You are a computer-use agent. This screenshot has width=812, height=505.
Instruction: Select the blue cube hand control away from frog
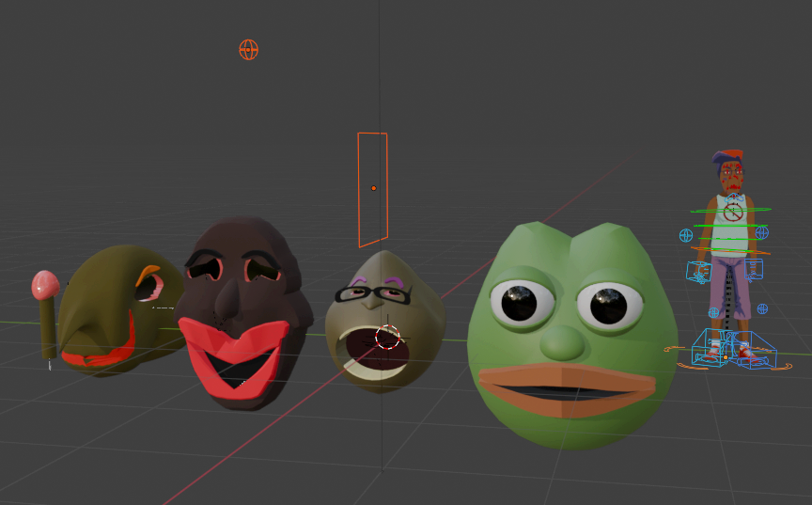tap(754, 269)
